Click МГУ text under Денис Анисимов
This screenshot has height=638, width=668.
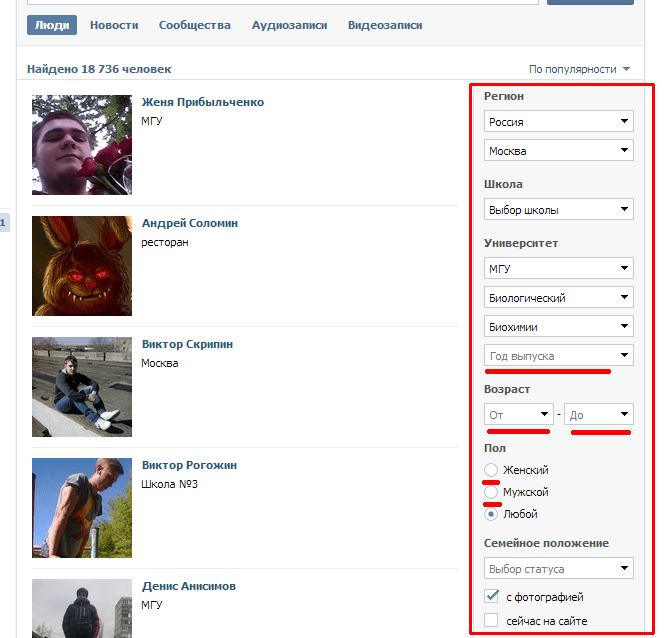pyautogui.click(x=152, y=605)
